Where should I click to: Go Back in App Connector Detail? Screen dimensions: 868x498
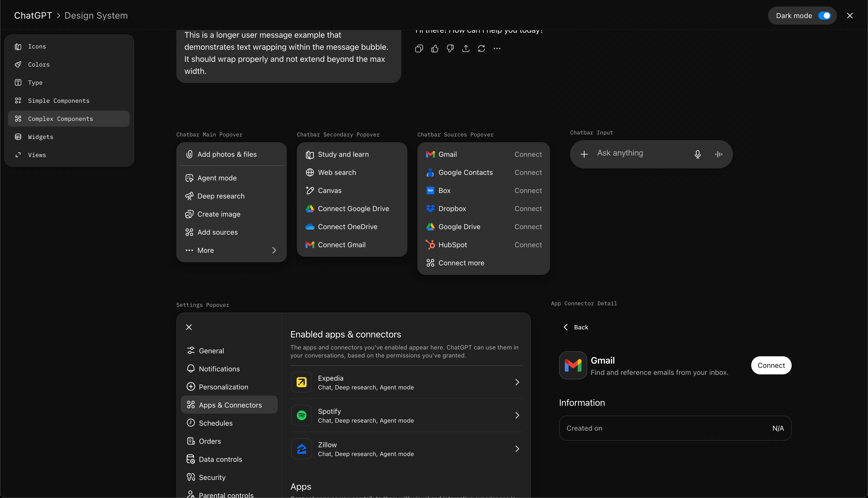[576, 327]
